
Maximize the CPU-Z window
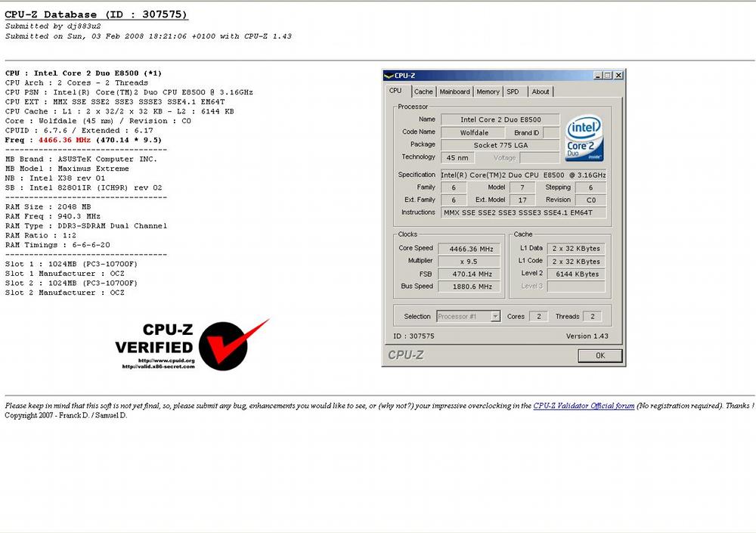(x=608, y=76)
